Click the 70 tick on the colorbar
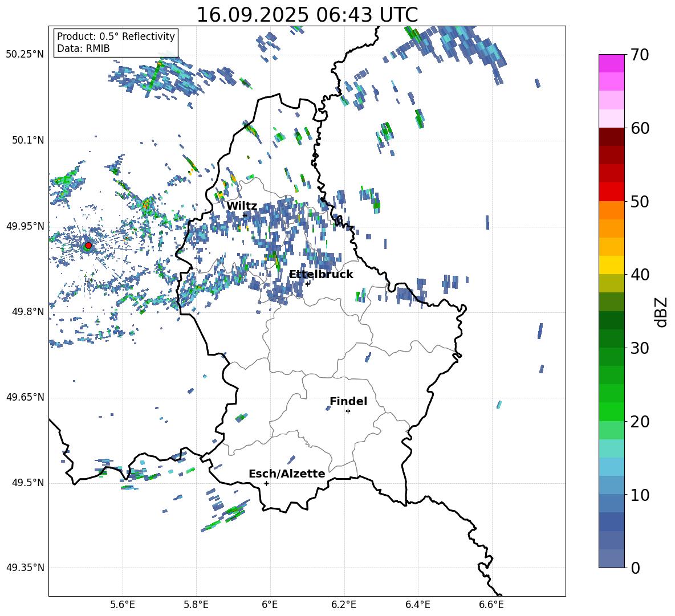The image size is (675, 616). [640, 55]
